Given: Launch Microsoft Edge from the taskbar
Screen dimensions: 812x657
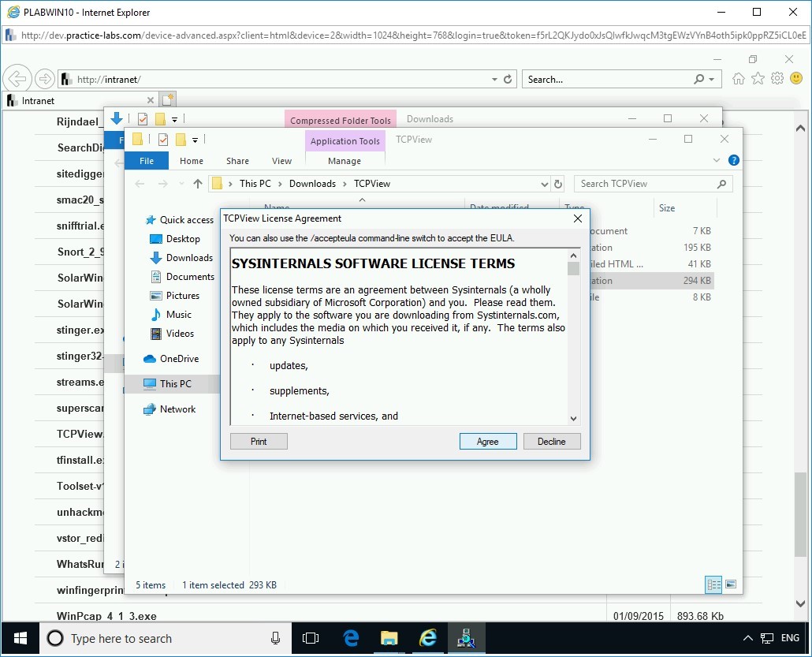Looking at the screenshot, I should tap(350, 638).
